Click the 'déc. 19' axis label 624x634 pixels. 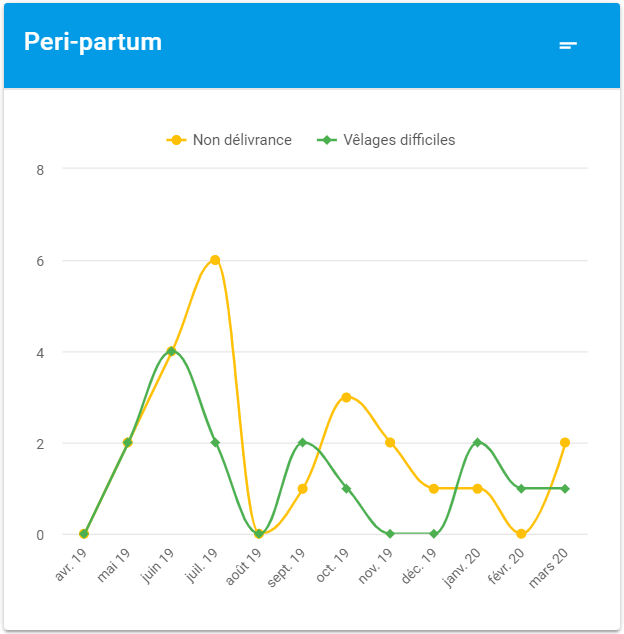point(419,566)
